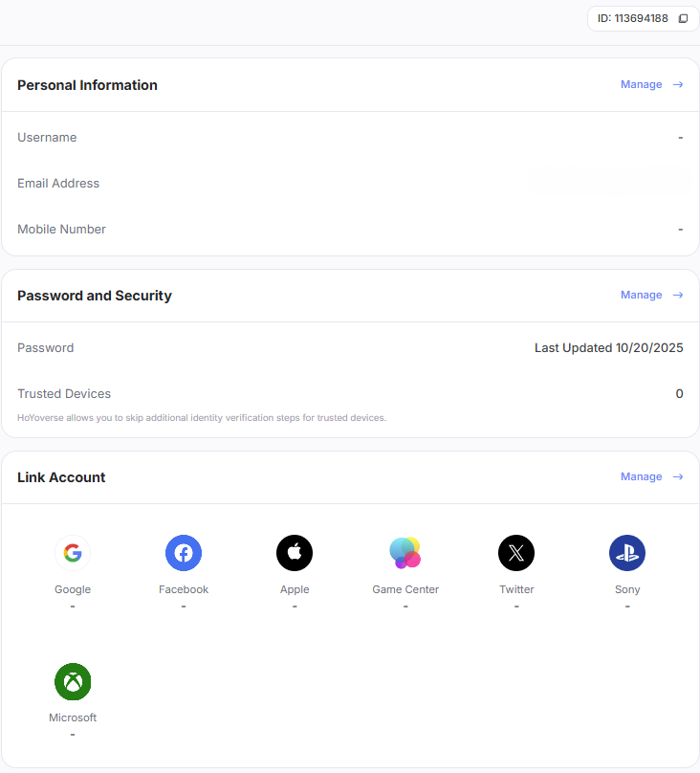Copy the account ID number
700x773 pixels.
(x=683, y=18)
